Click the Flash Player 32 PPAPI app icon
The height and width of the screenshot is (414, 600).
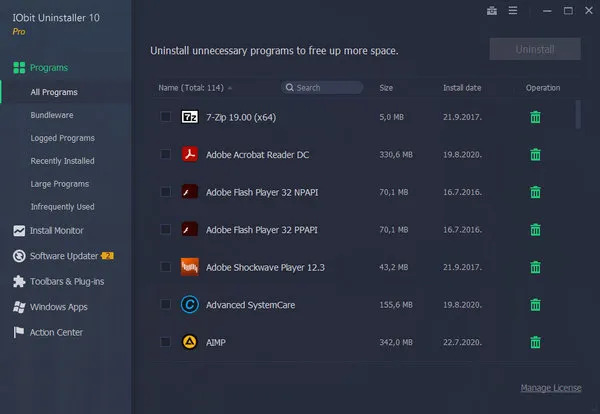(x=189, y=229)
